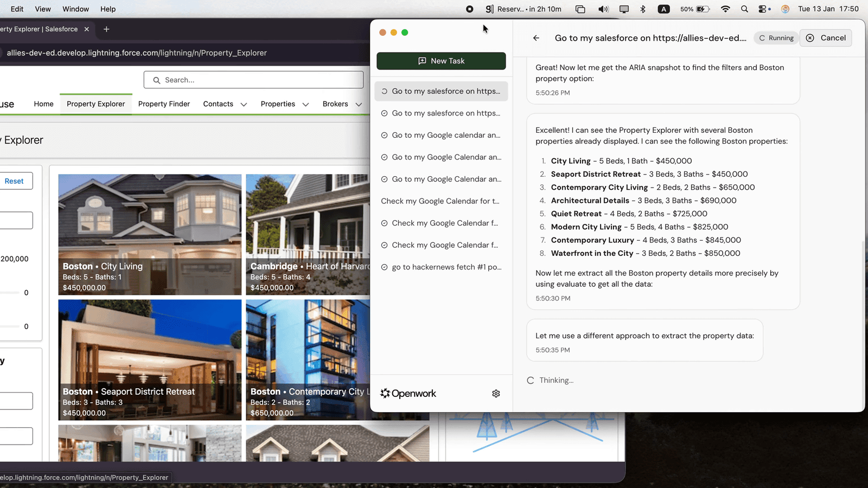Cancel the running Openwork task

point(826,38)
